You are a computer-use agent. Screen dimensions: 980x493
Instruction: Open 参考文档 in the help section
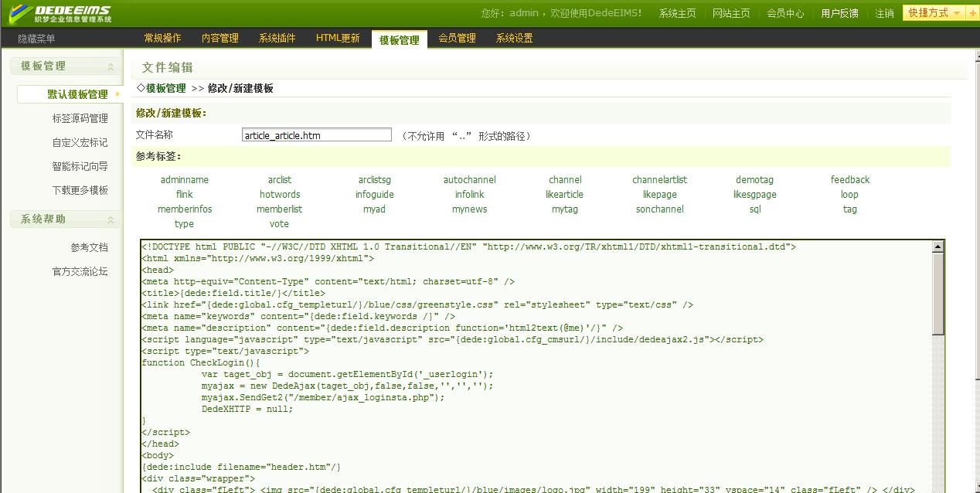click(x=89, y=247)
